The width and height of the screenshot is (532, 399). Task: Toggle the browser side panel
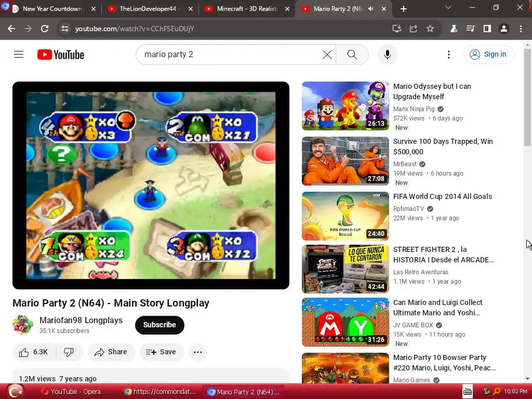click(x=487, y=29)
